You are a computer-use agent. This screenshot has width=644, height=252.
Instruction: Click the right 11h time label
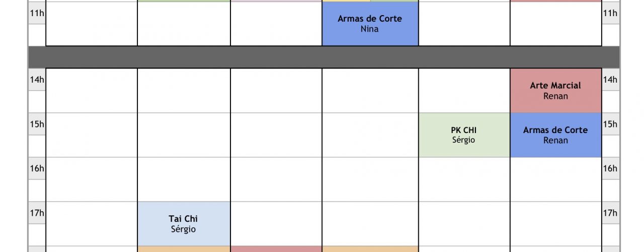[610, 13]
